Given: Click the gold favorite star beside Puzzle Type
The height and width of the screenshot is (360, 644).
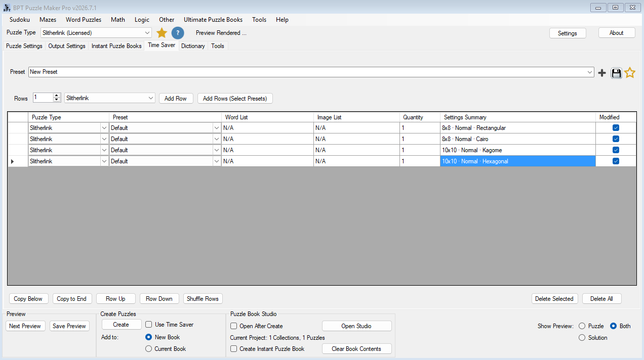Looking at the screenshot, I should (162, 33).
